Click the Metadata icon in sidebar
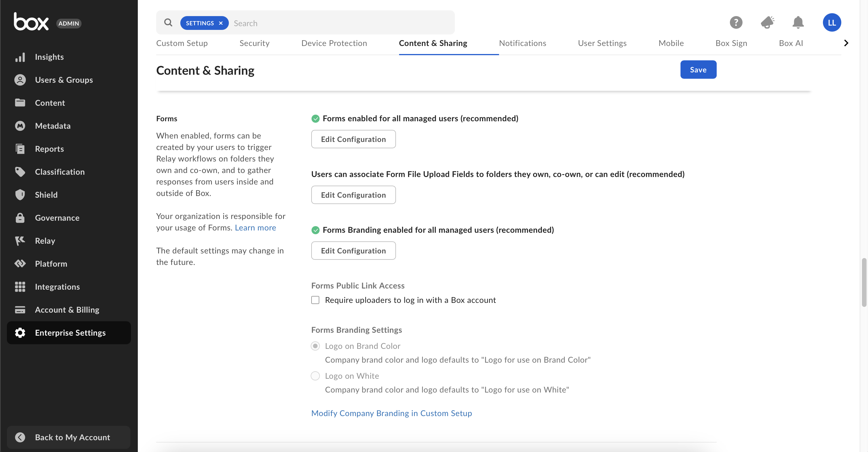The image size is (868, 452). (20, 126)
